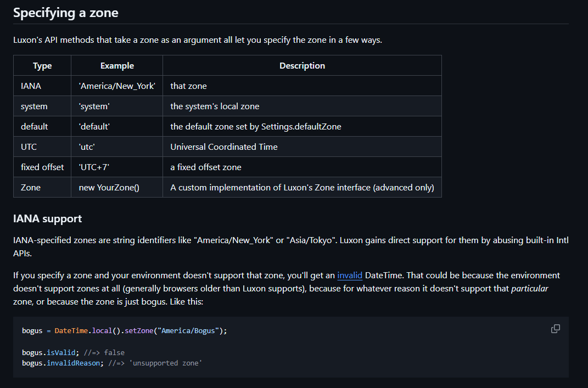Click the "IANA support" heading
Screen dimensions: 588x388
[x=47, y=218]
